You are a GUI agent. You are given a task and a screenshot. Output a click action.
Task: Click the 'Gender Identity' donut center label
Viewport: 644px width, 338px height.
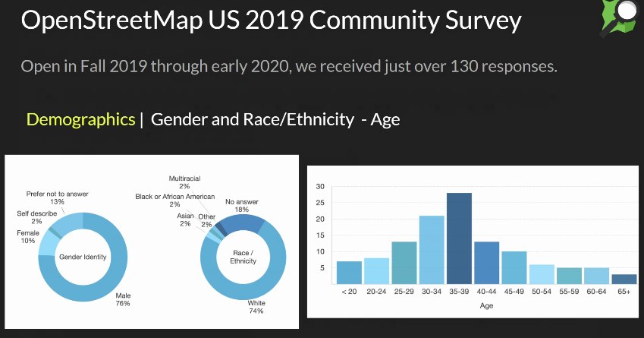(x=83, y=257)
